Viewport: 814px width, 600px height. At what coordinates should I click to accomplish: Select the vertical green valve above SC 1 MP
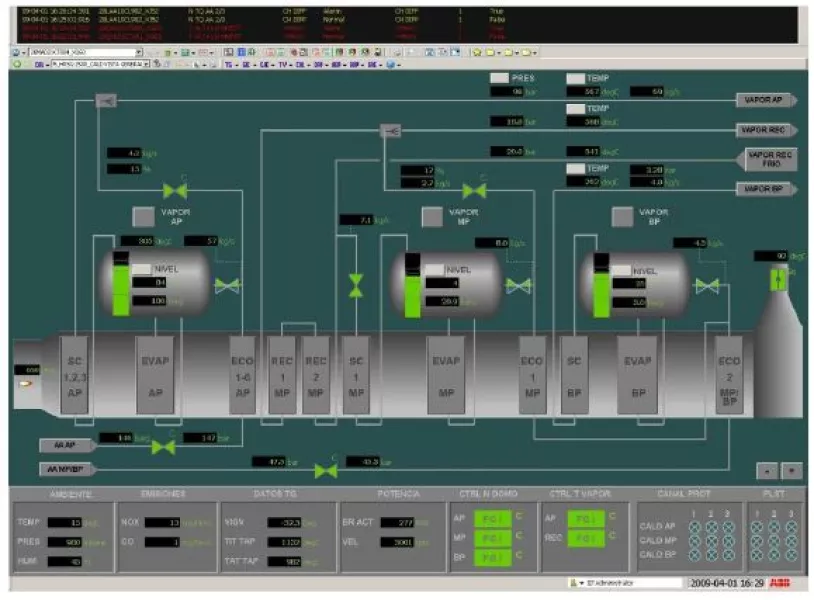coord(355,287)
